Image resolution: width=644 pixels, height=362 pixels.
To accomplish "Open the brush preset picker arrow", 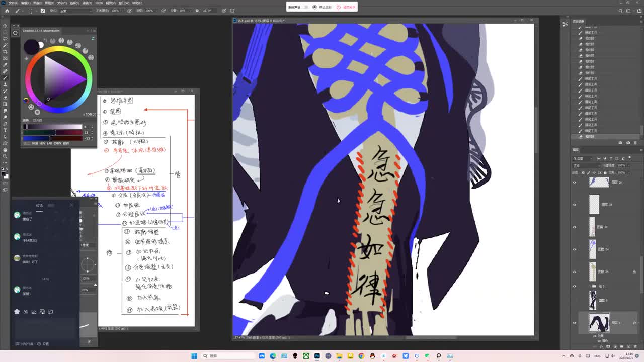I will [37, 11].
